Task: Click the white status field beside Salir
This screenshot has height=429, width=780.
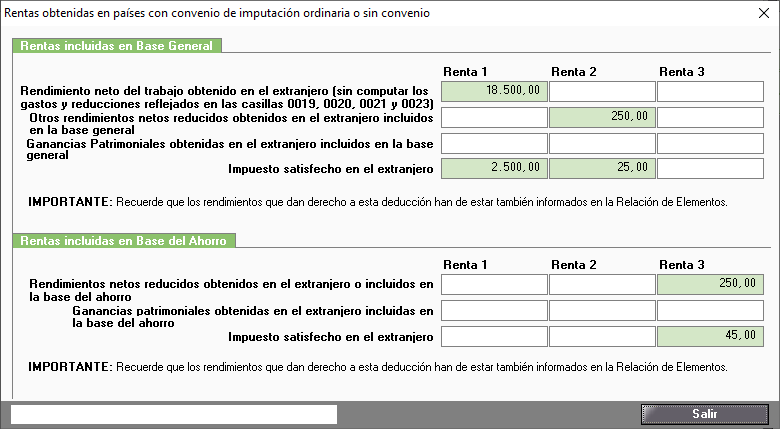Action: [174, 414]
